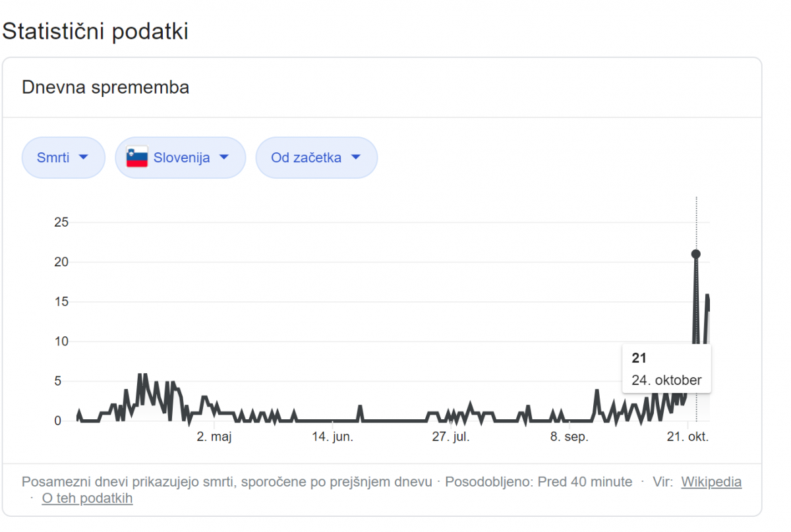Click the Statistični podatki section title

96,31
